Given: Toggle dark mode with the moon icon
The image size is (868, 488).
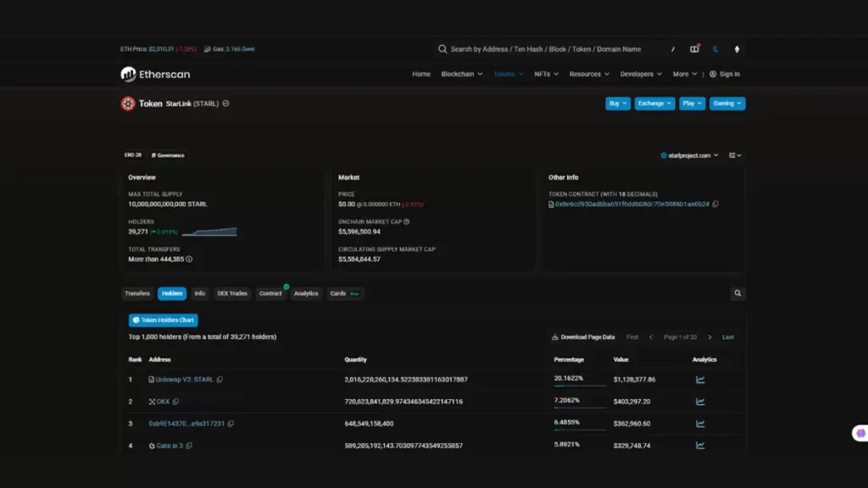Looking at the screenshot, I should [715, 49].
